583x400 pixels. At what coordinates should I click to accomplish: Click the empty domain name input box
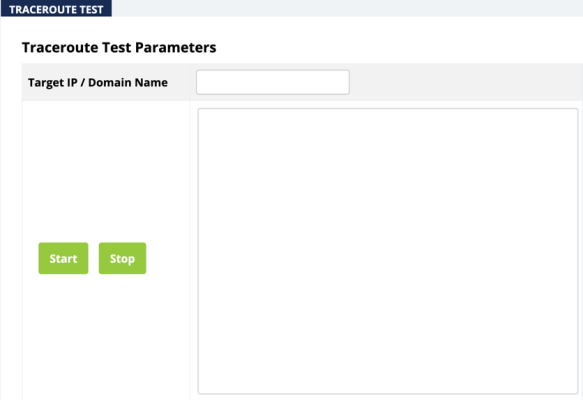273,82
